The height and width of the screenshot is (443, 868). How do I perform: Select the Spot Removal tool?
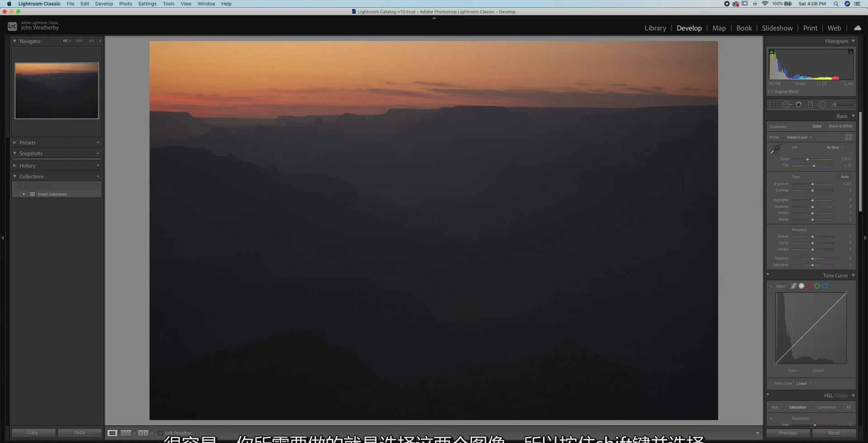coord(787,105)
